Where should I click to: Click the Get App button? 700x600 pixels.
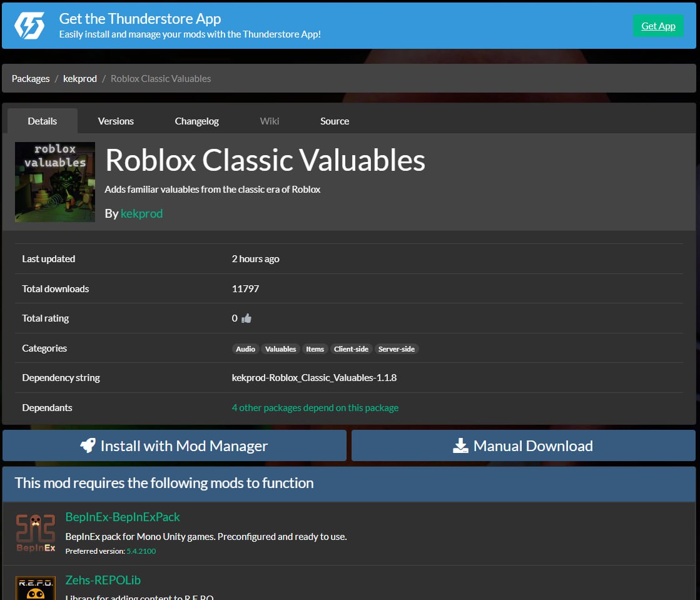(x=658, y=26)
